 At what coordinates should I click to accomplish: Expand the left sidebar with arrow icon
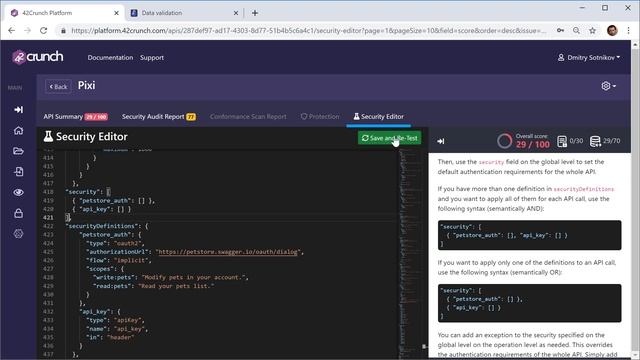click(18, 109)
